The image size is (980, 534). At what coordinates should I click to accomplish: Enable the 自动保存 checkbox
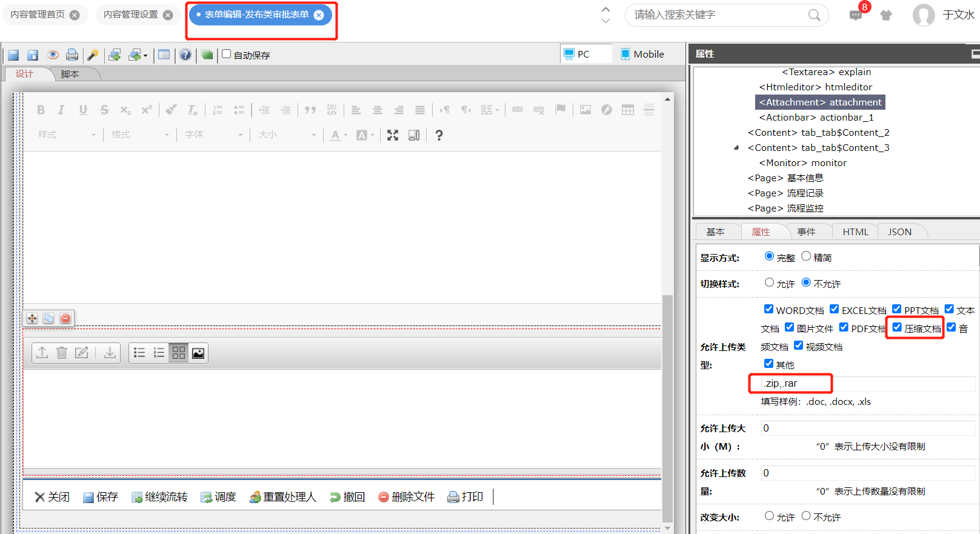pyautogui.click(x=227, y=54)
